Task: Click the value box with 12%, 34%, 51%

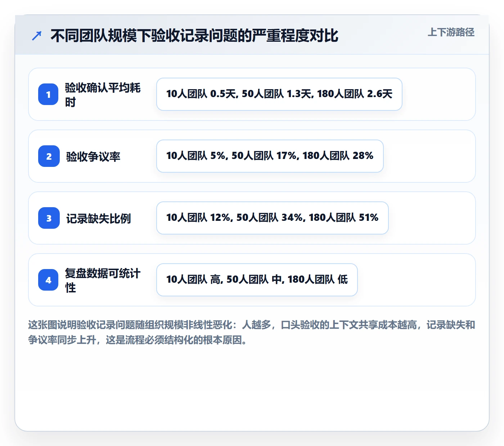Action: click(x=273, y=218)
